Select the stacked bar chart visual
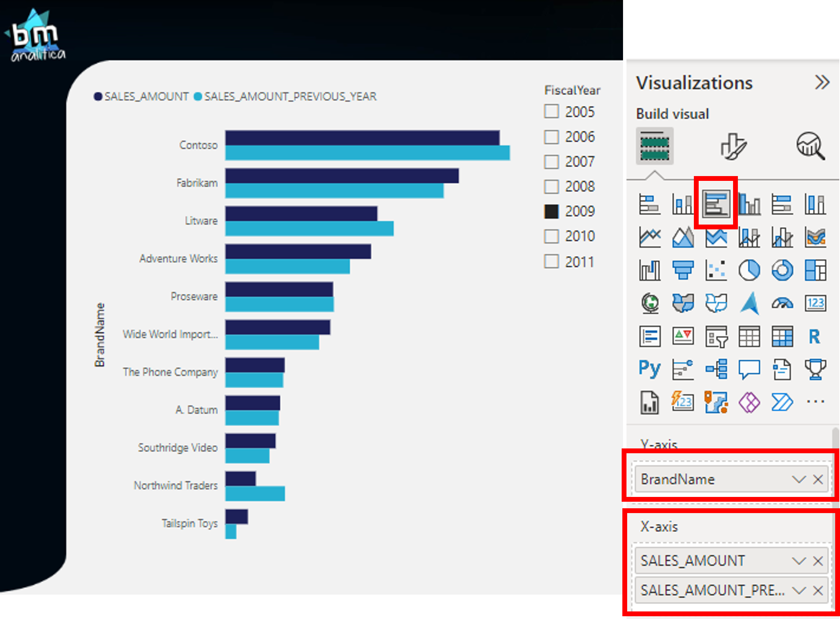Image resolution: width=840 pixels, height=619 pixels. pyautogui.click(x=650, y=205)
